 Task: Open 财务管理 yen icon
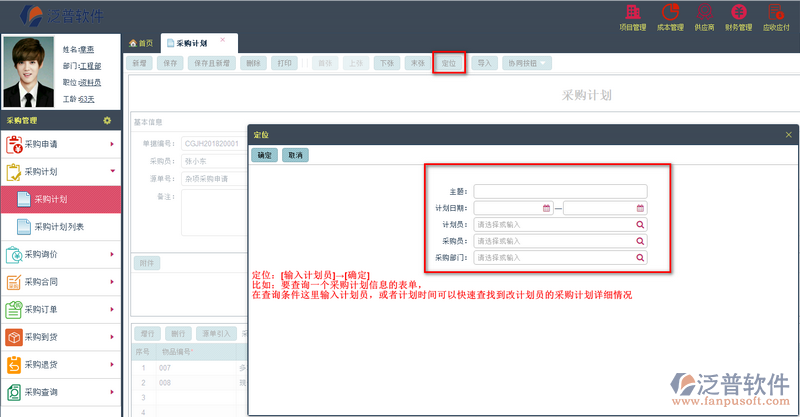point(738,12)
